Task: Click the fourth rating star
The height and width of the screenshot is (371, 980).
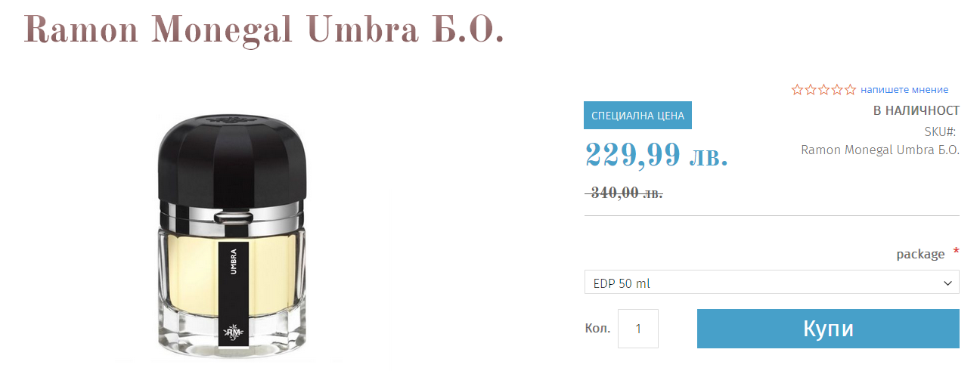Action: (x=837, y=90)
